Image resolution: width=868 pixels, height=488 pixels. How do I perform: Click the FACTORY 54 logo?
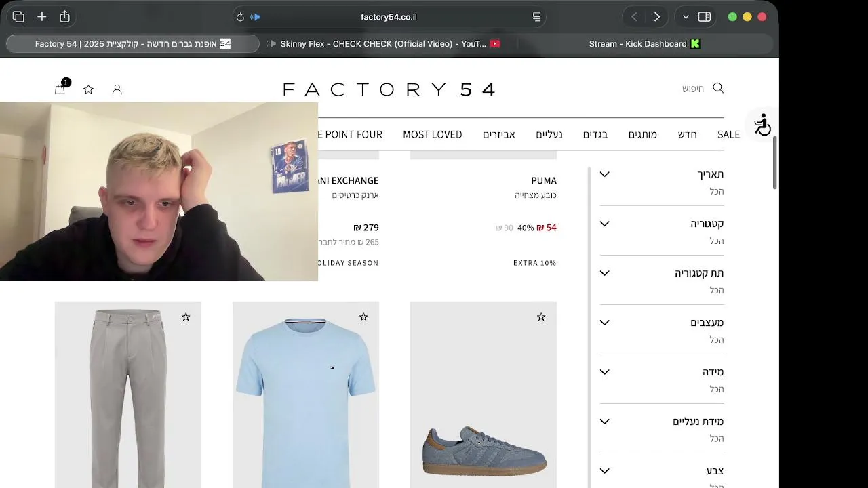[x=389, y=89]
